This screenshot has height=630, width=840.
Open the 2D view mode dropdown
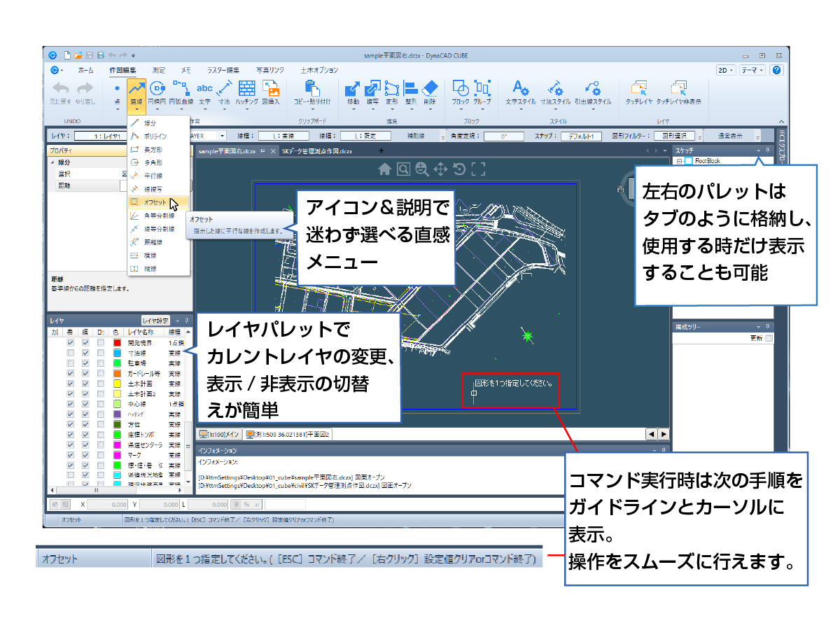726,70
